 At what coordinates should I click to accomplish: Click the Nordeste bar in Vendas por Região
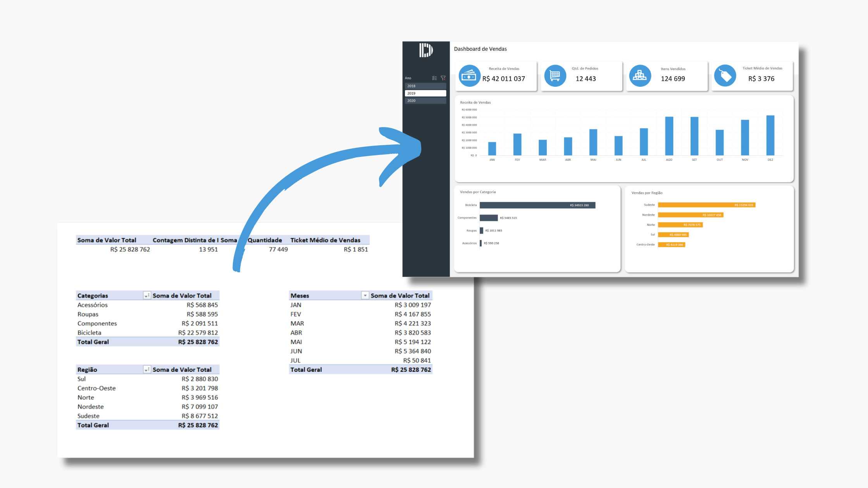click(x=691, y=215)
